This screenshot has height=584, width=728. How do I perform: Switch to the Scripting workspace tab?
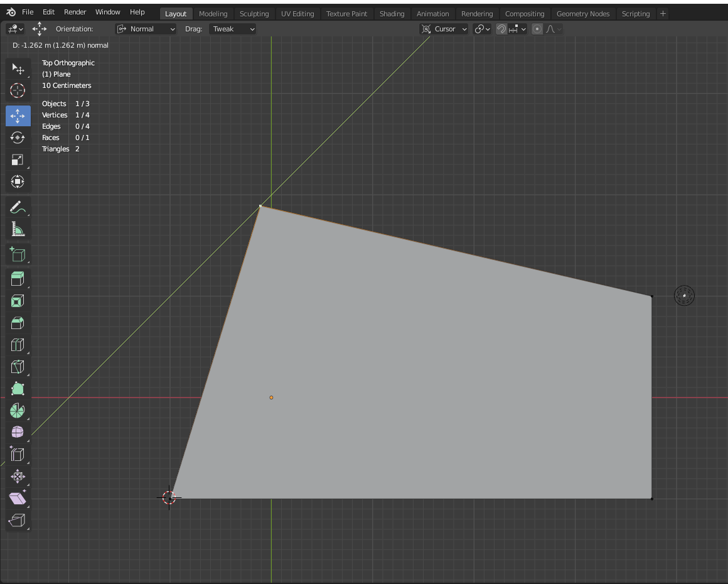(x=636, y=14)
